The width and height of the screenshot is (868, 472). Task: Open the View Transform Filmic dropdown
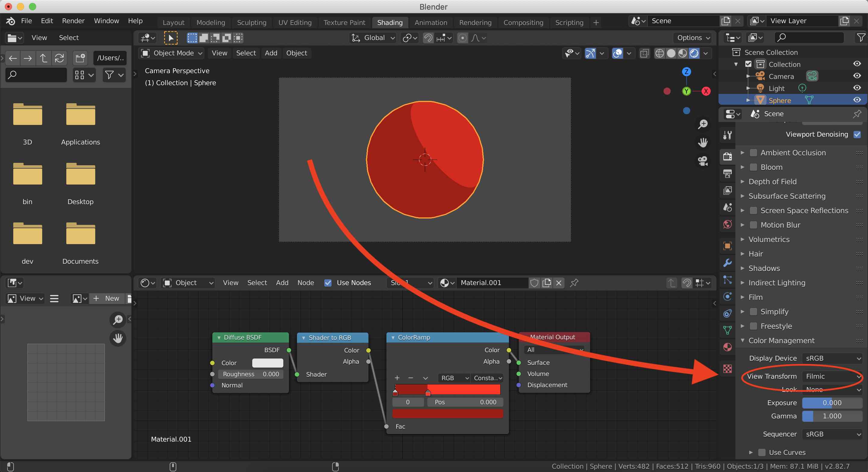click(x=832, y=376)
